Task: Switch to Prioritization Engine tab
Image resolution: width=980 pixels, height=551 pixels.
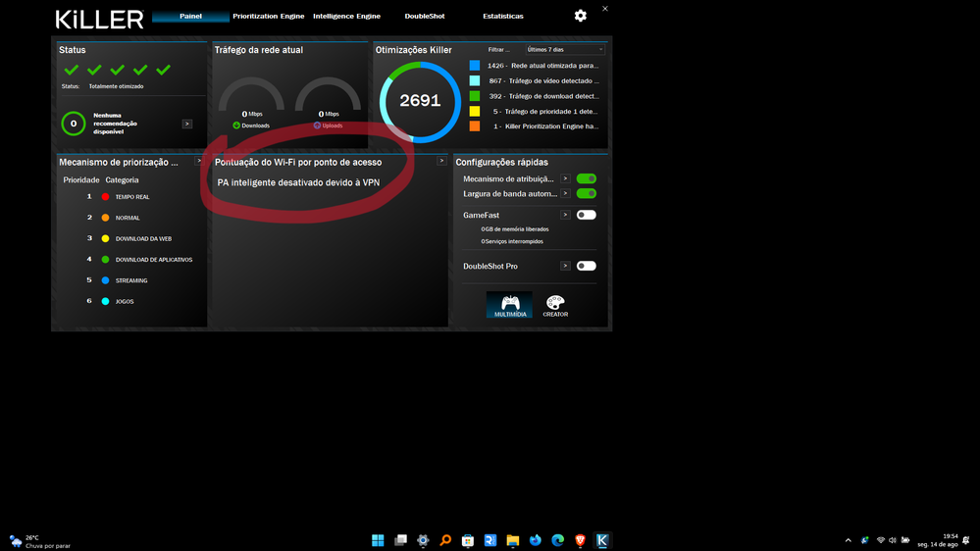Action: 268,17
